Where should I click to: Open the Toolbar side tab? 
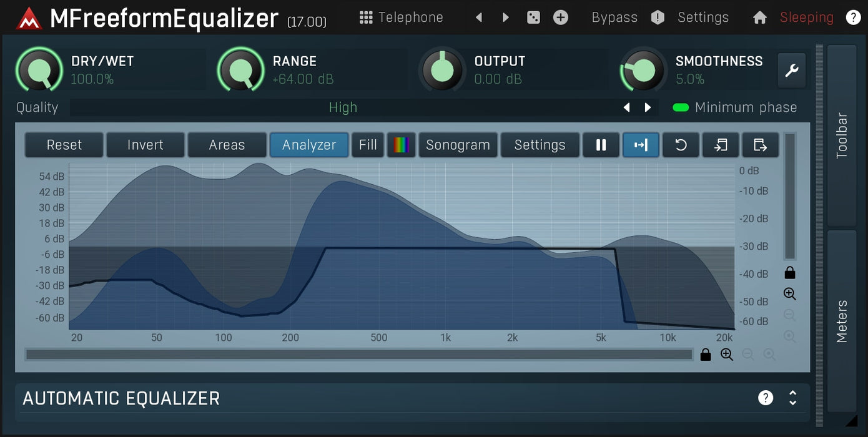pyautogui.click(x=842, y=135)
